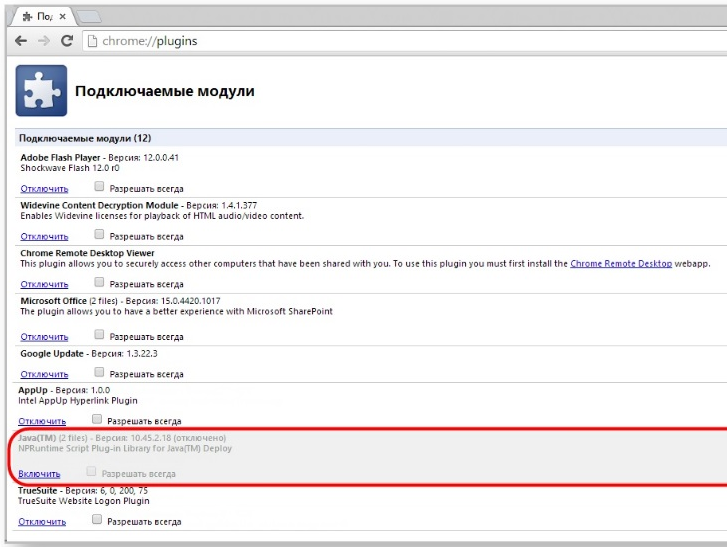Click the large blue puzzle piece icon

[x=41, y=91]
